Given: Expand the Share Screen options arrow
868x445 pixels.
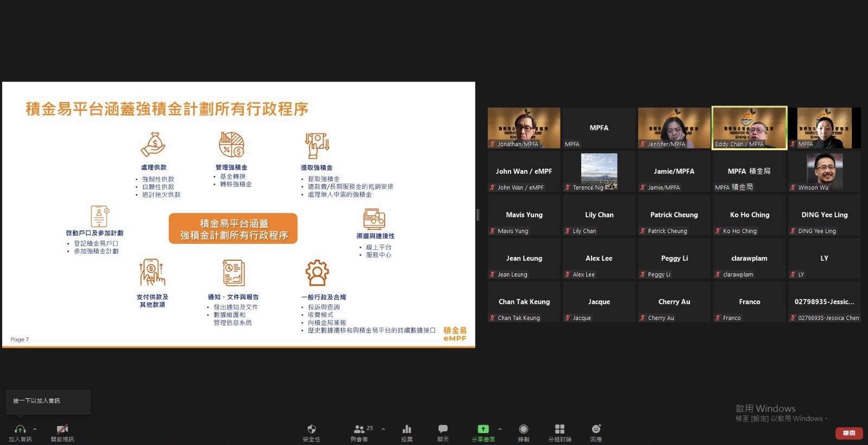Looking at the screenshot, I should point(500,429).
